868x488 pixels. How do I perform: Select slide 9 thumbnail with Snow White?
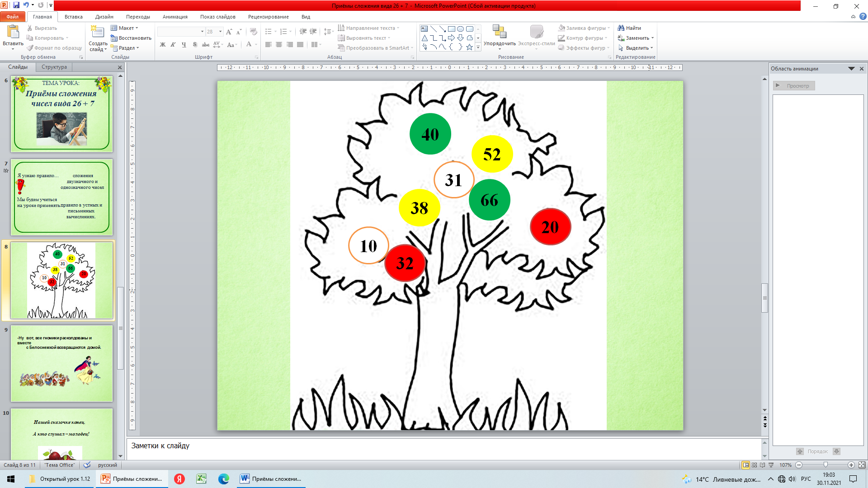click(61, 363)
